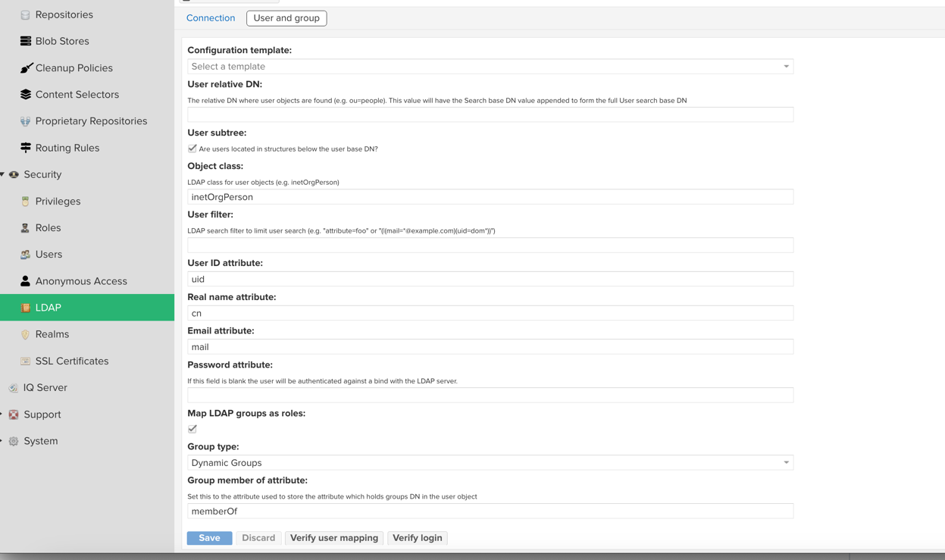Image resolution: width=945 pixels, height=560 pixels.
Task: Select the User and group tab
Action: click(x=286, y=18)
